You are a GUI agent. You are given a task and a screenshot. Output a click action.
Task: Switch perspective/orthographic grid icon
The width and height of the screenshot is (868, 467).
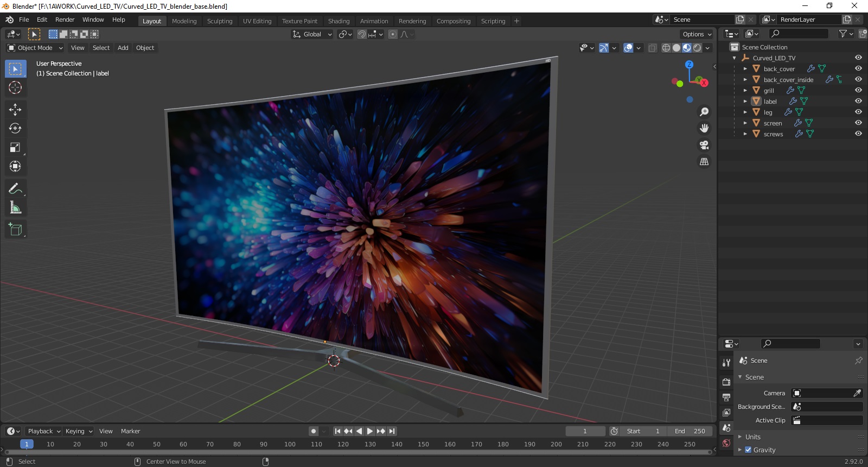pos(704,161)
